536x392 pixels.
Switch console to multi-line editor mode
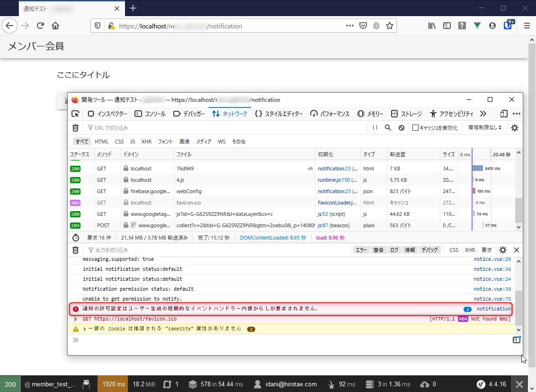click(517, 340)
